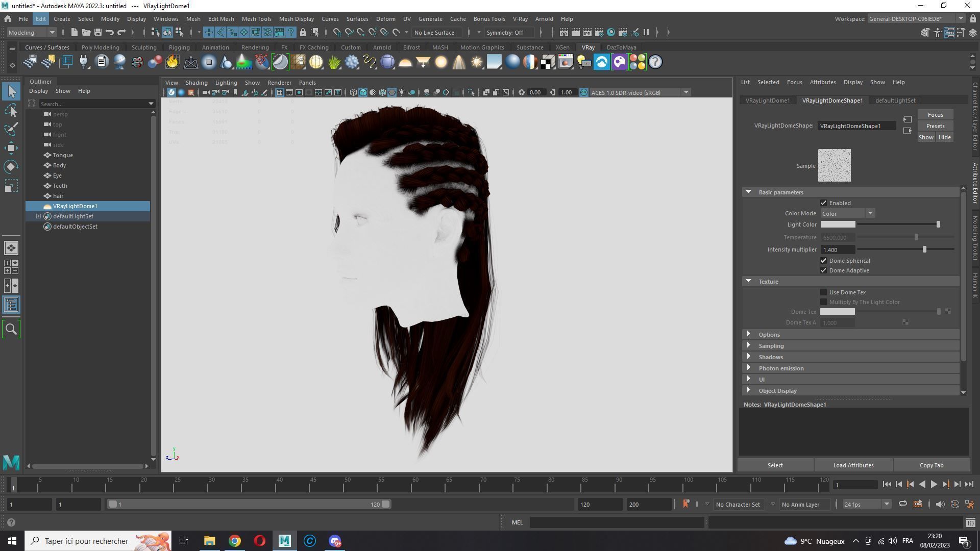The image size is (980, 551).
Task: Open the V-Ray menu
Action: (520, 19)
